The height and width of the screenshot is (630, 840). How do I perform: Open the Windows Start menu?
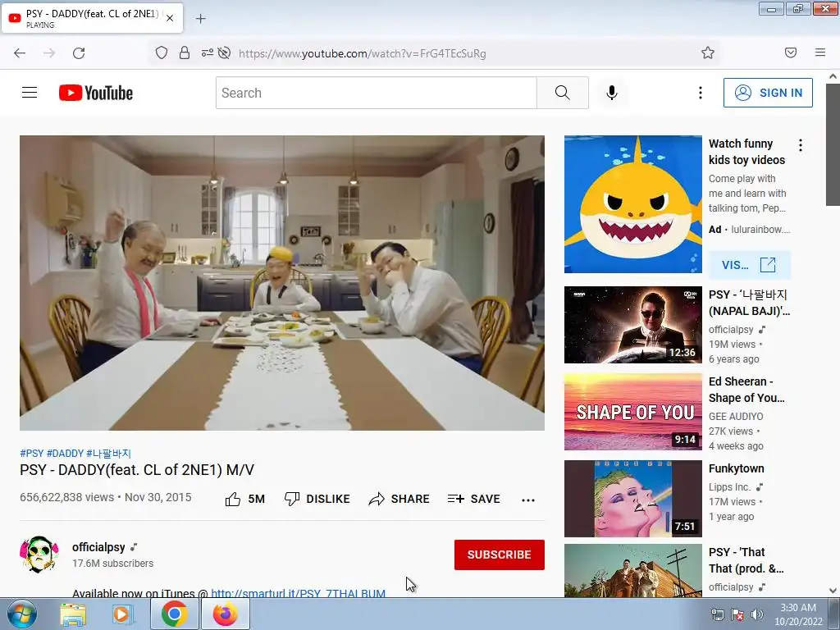[21, 614]
